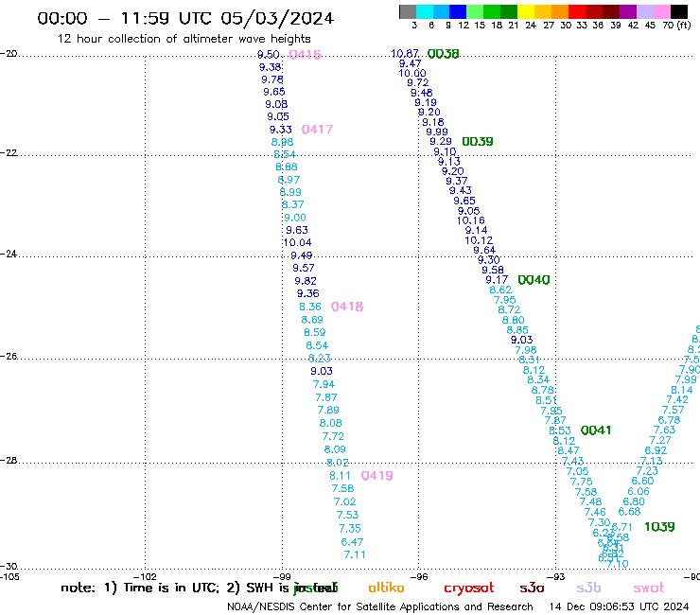
Task: Click the green pass label 0041
Action: [596, 430]
